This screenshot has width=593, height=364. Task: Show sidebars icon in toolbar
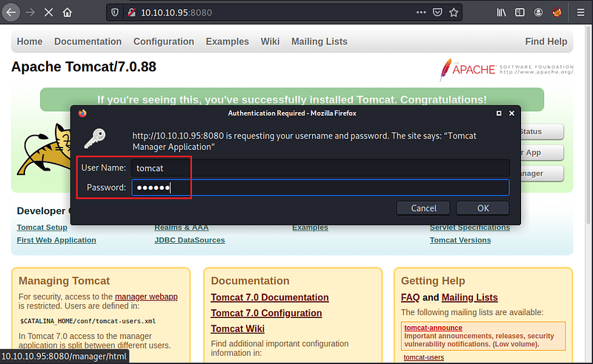(520, 13)
